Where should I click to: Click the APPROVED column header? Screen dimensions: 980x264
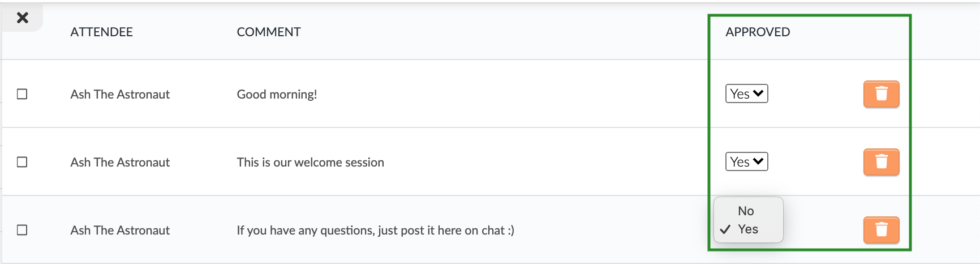(758, 32)
